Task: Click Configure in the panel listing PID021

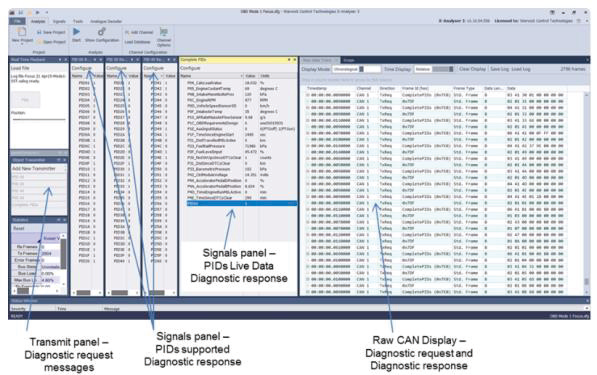Action: tap(116, 68)
